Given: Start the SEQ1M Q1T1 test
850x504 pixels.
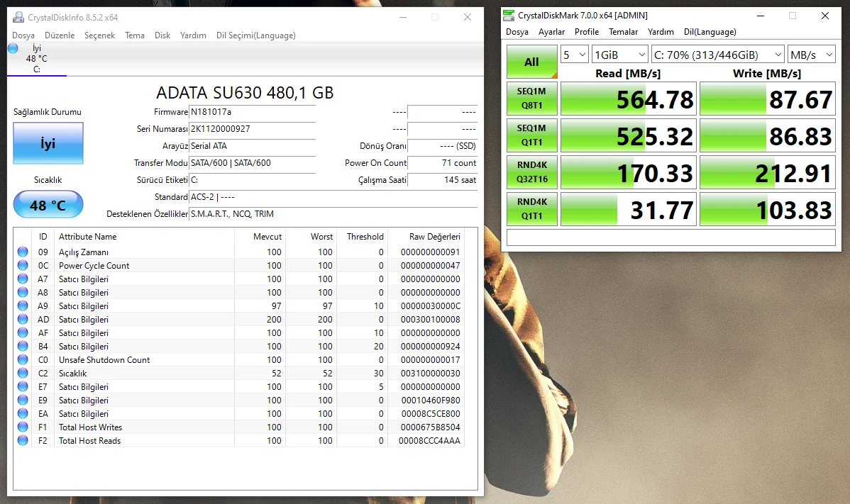Looking at the screenshot, I should [532, 135].
